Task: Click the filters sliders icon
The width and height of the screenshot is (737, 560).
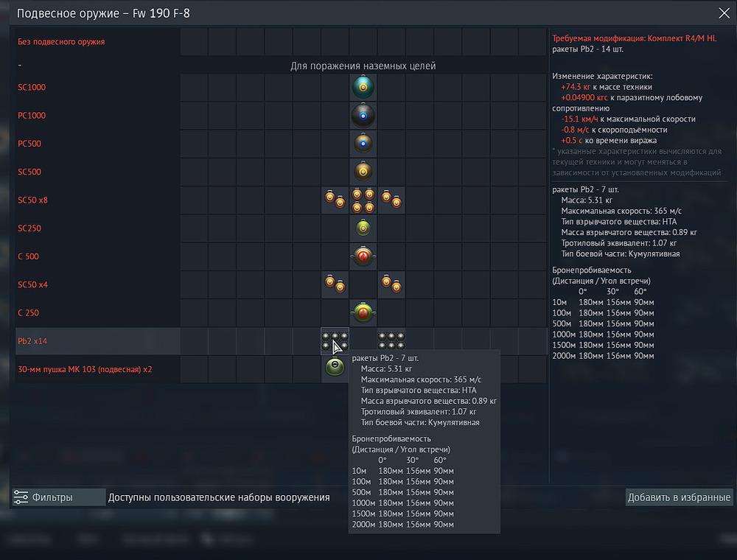Action: tap(21, 497)
